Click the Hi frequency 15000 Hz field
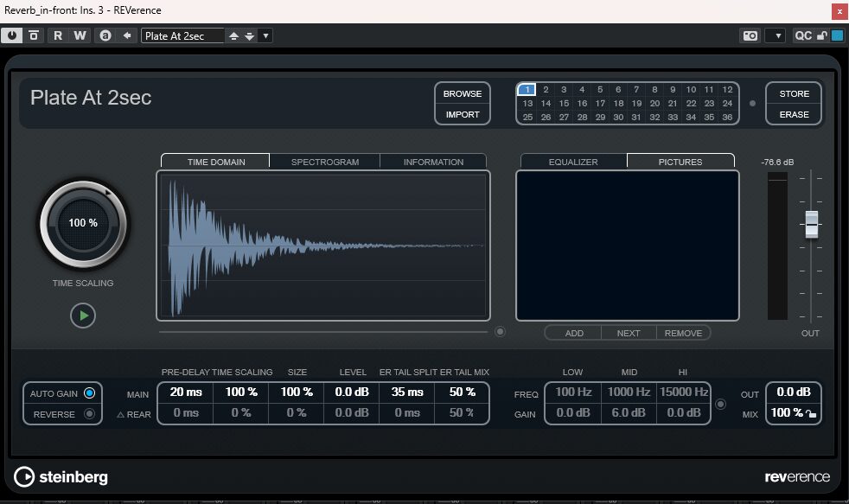This screenshot has width=849, height=504. coord(683,392)
